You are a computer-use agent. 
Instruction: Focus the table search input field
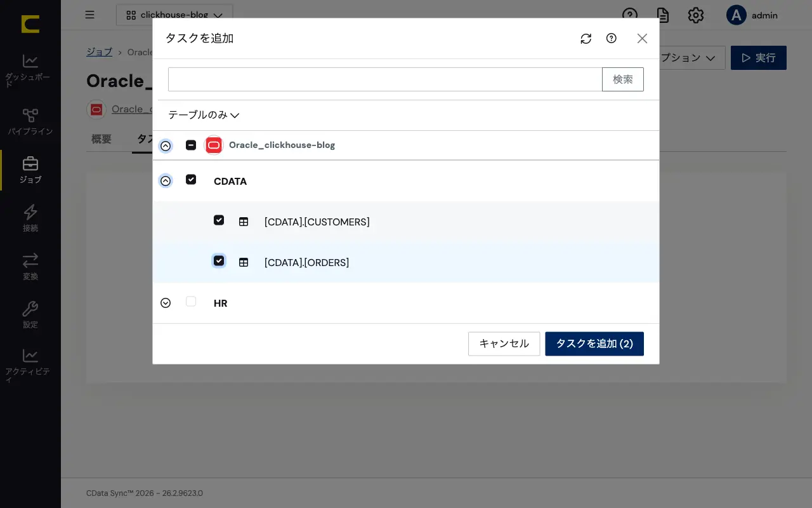(x=385, y=79)
